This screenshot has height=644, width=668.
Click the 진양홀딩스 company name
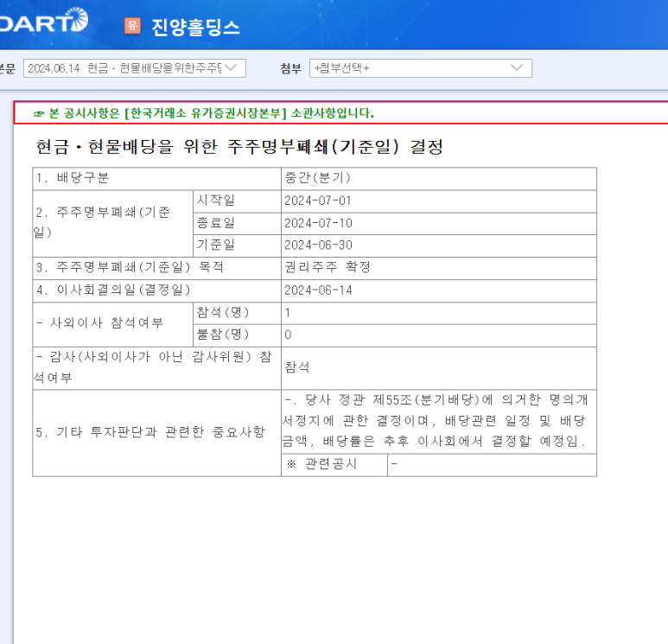[x=195, y=28]
